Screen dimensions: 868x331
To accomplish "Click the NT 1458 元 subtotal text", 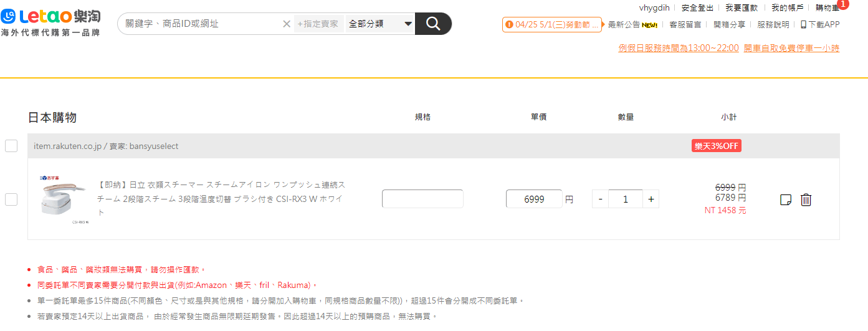I will [725, 211].
